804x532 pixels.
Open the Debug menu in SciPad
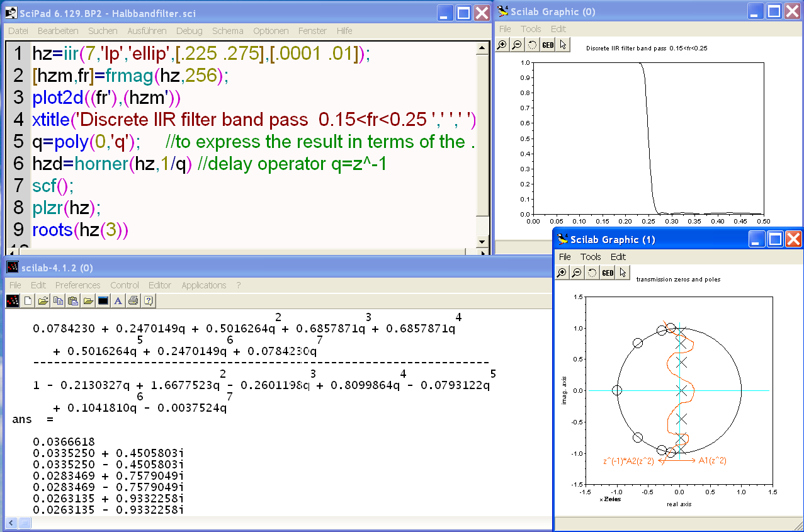click(189, 31)
